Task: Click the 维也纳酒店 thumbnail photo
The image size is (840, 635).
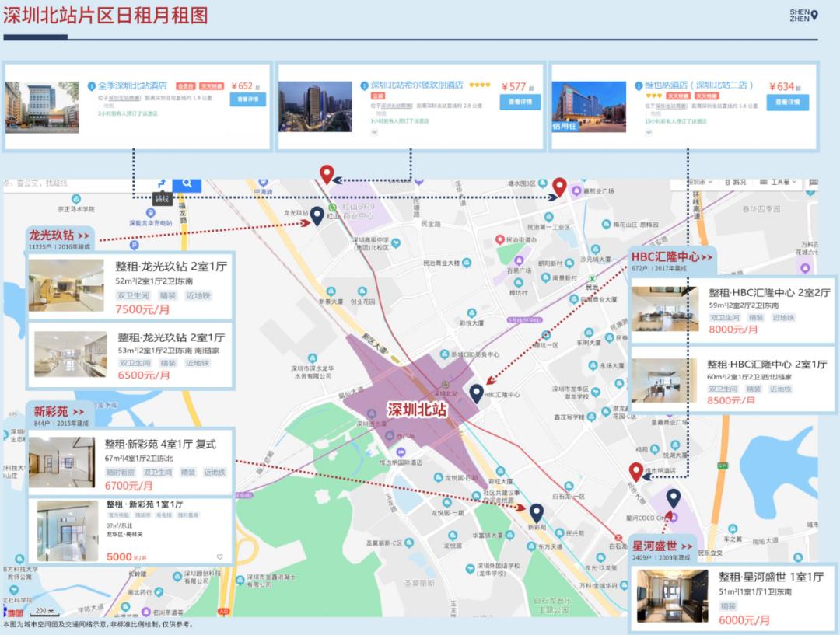Action: (x=589, y=106)
